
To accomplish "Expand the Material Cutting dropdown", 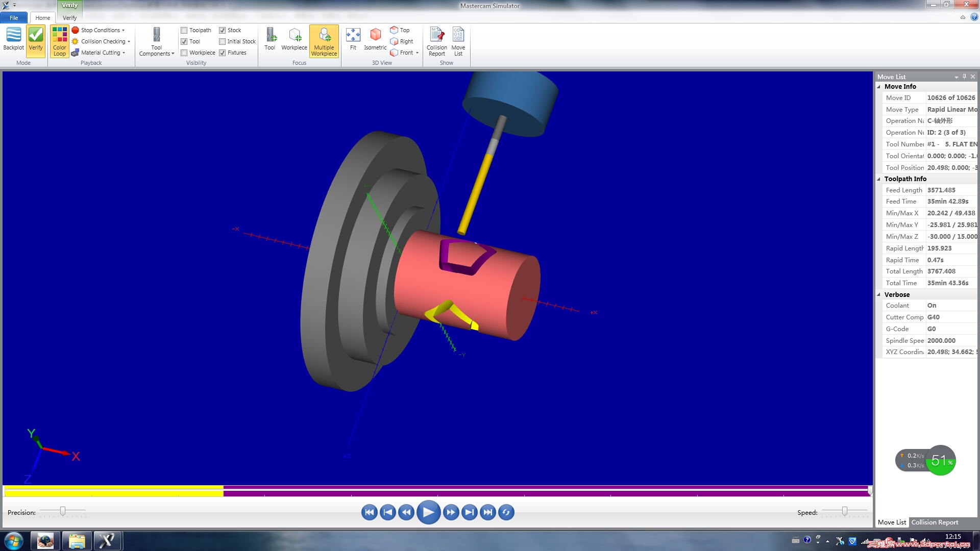I will click(x=103, y=53).
